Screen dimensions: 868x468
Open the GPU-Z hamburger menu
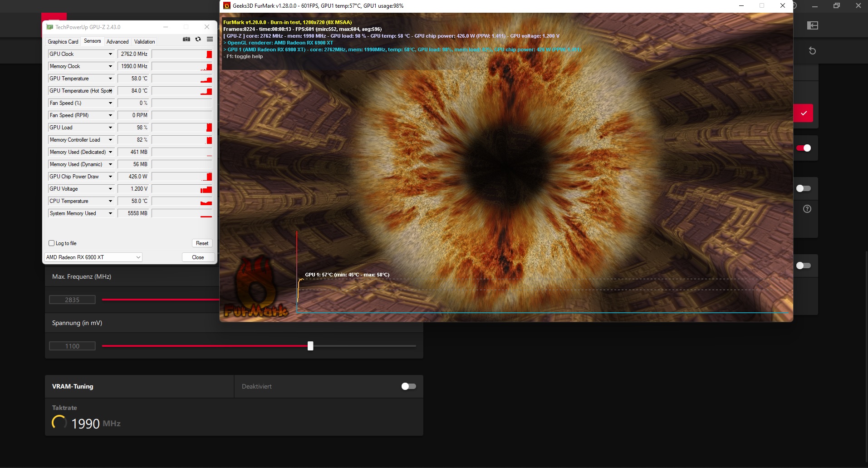tap(210, 39)
